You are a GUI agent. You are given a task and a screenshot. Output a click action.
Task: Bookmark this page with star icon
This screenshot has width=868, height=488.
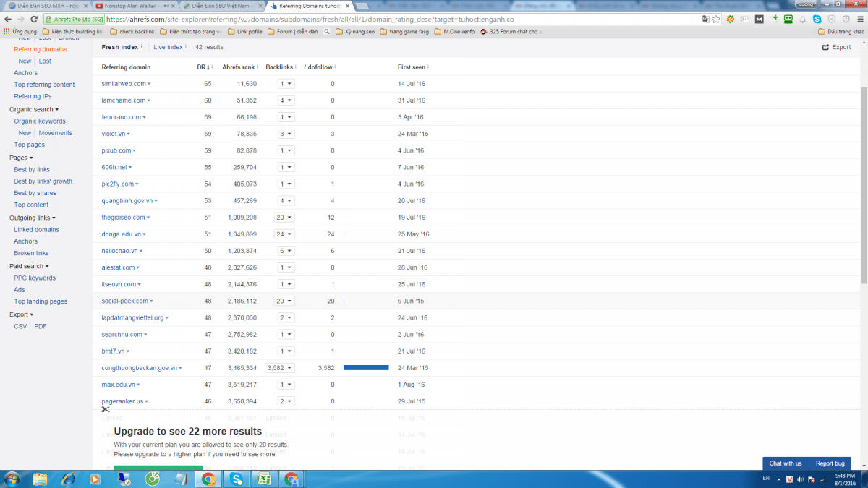point(716,20)
